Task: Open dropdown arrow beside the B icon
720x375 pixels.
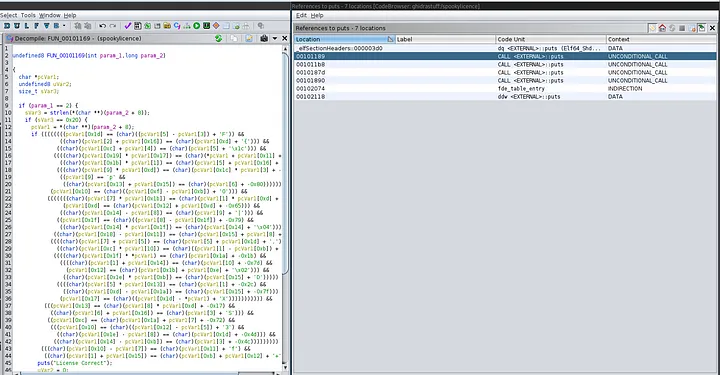Action: 64,26
